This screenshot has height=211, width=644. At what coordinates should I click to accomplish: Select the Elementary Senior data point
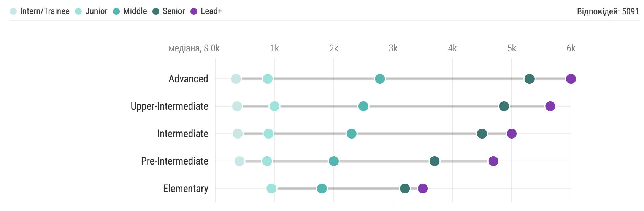coord(405,189)
